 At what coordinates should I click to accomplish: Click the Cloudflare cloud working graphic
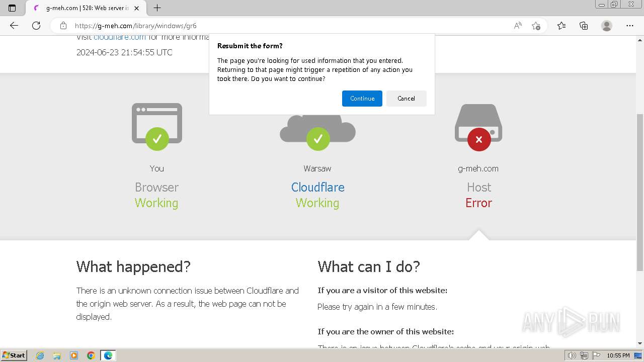click(x=317, y=132)
